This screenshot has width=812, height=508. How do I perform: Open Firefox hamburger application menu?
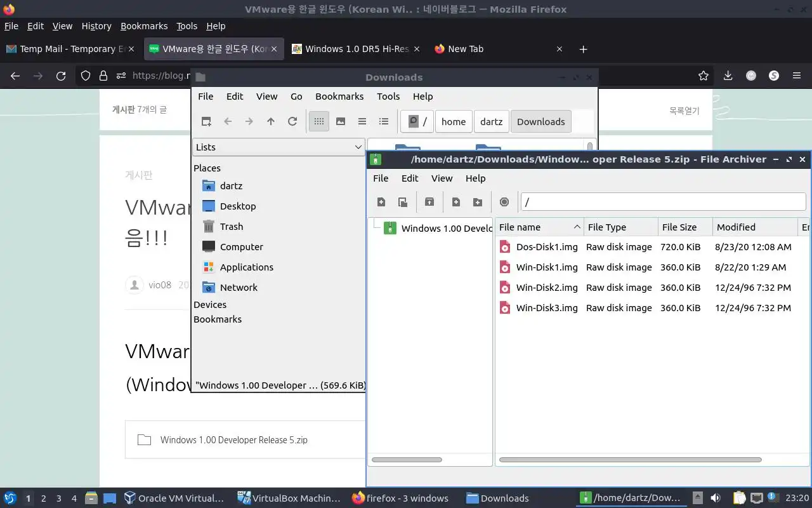[x=797, y=76]
